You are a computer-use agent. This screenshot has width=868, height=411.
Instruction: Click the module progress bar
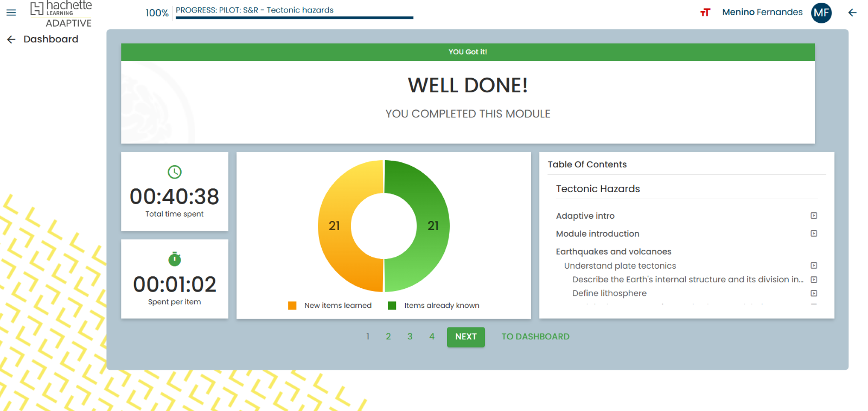[x=294, y=17]
